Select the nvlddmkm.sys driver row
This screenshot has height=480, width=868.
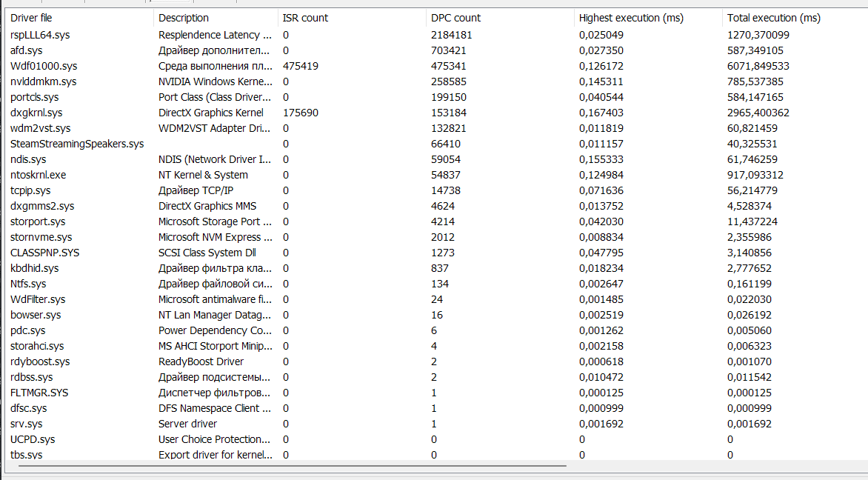click(437, 81)
